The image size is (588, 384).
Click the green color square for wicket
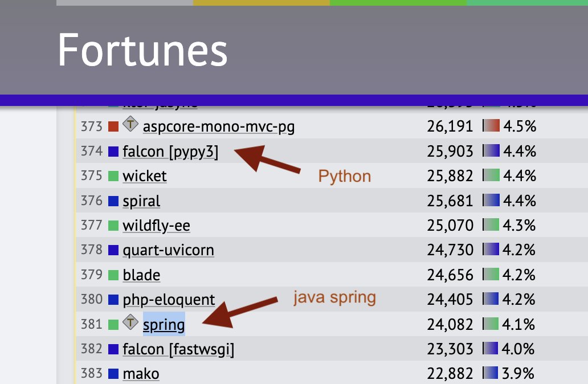(x=113, y=176)
